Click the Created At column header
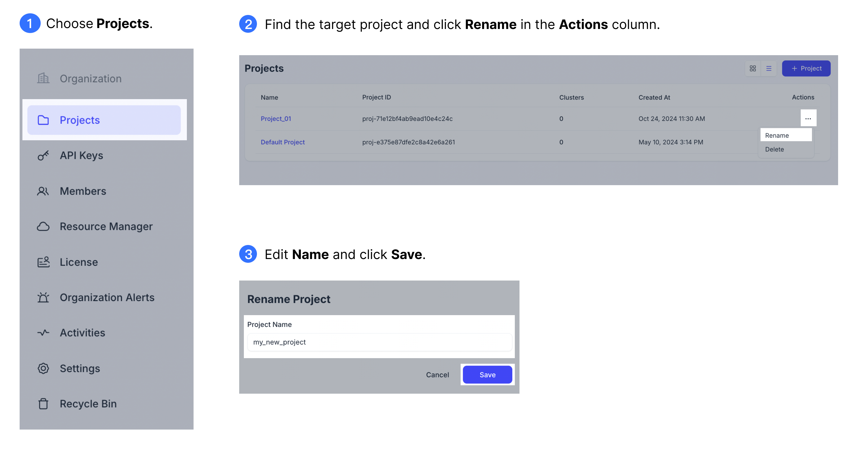Image resolution: width=868 pixels, height=461 pixels. 654,98
